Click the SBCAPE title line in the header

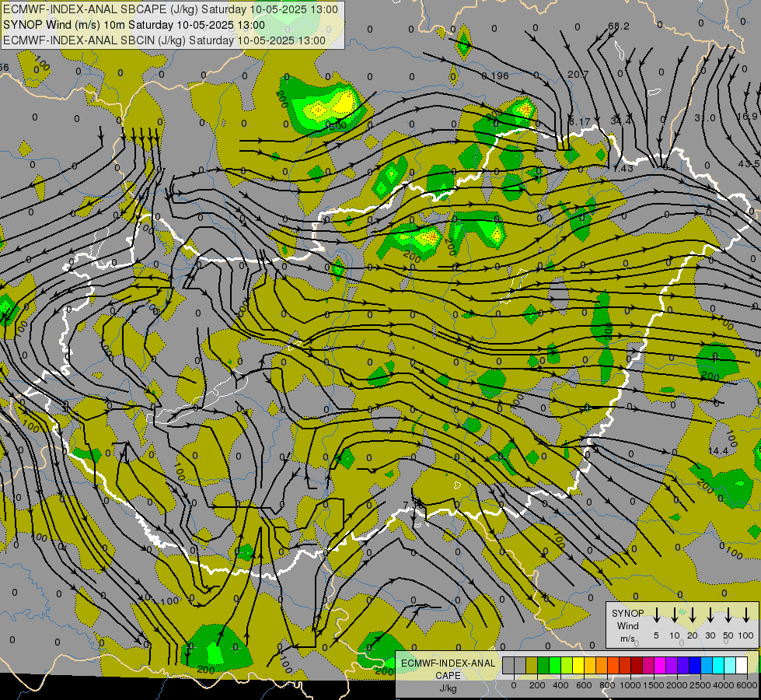(170, 9)
